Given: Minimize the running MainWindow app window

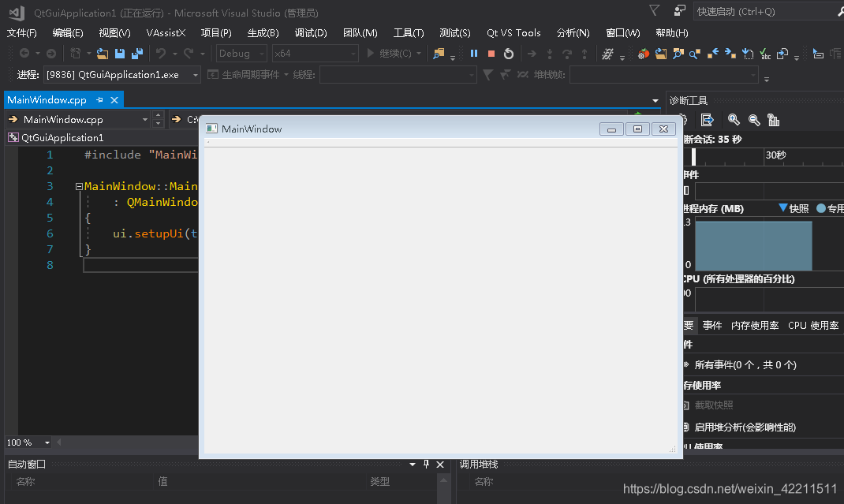Looking at the screenshot, I should (x=611, y=129).
